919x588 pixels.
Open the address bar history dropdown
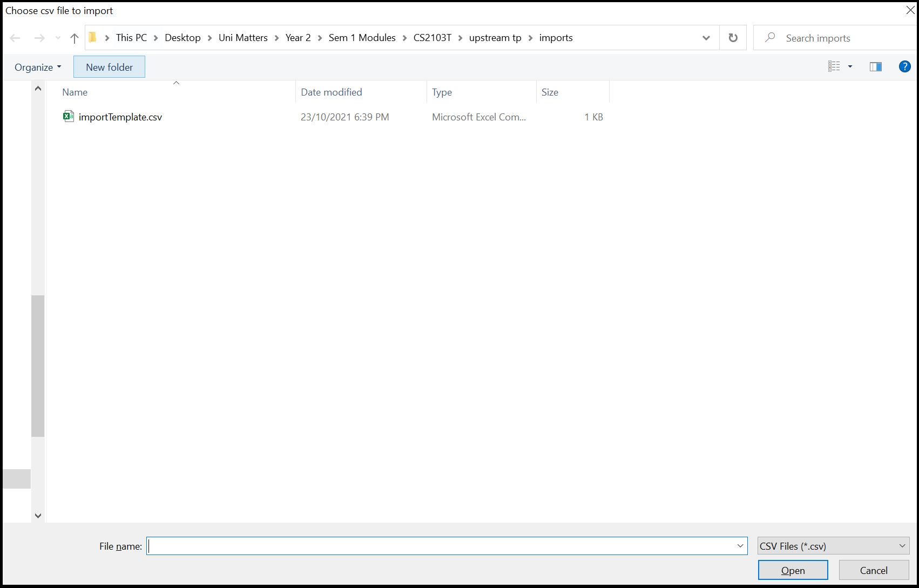(706, 38)
